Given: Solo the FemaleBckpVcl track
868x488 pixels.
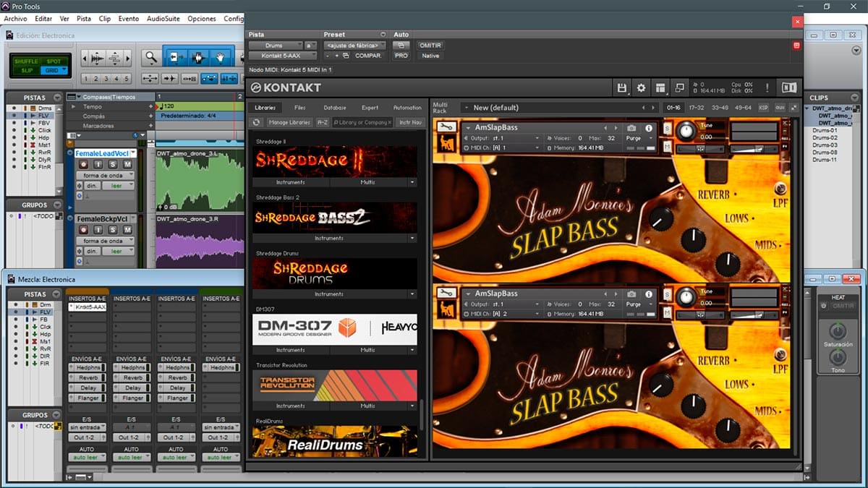Looking at the screenshot, I should point(113,230).
